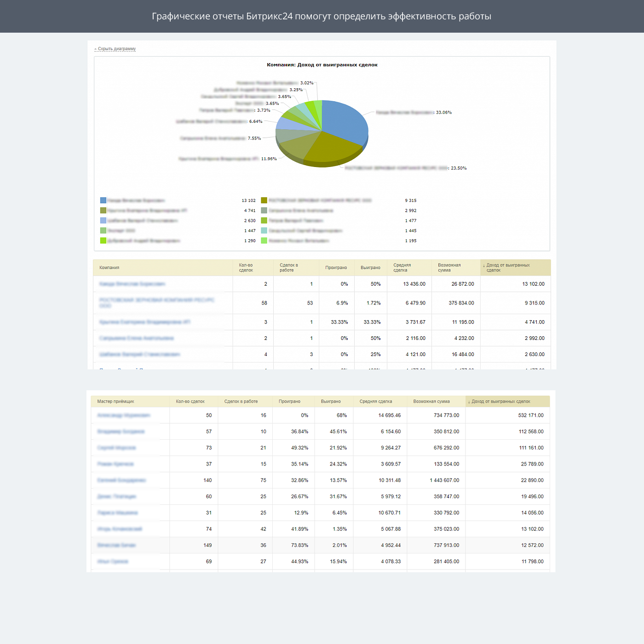Click the cell value 2 992.00
644x644 pixels.
pyautogui.click(x=535, y=339)
